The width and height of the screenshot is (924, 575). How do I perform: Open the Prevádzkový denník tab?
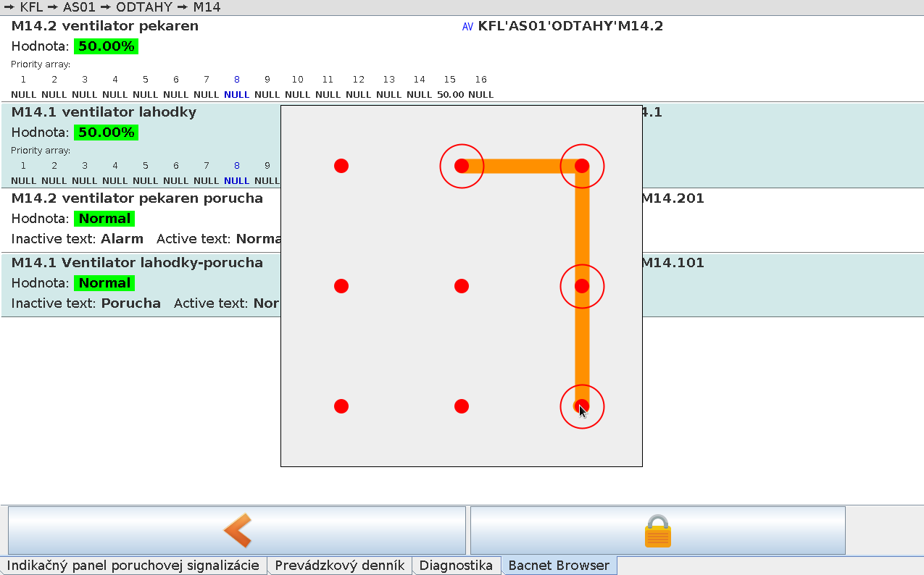coord(339,566)
